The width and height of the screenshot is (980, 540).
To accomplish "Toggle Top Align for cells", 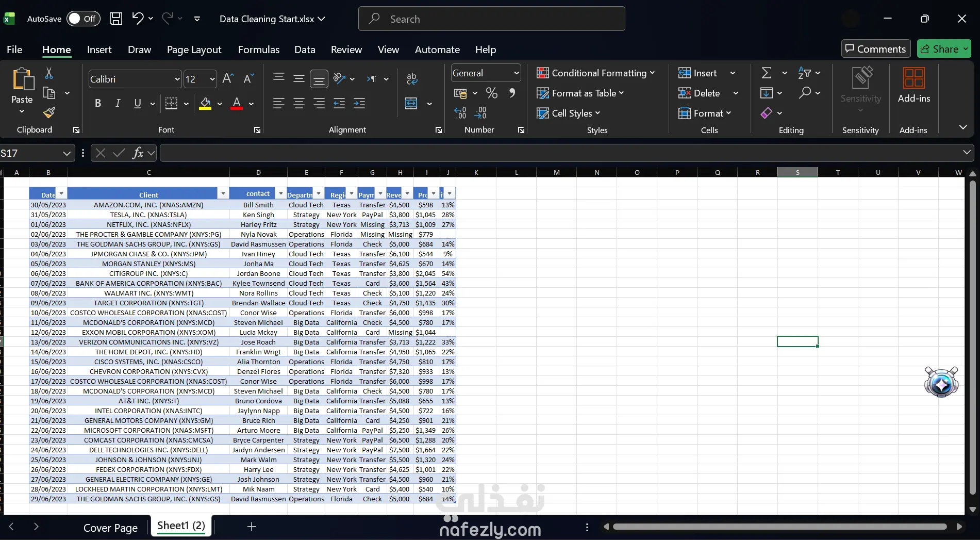I will click(279, 78).
